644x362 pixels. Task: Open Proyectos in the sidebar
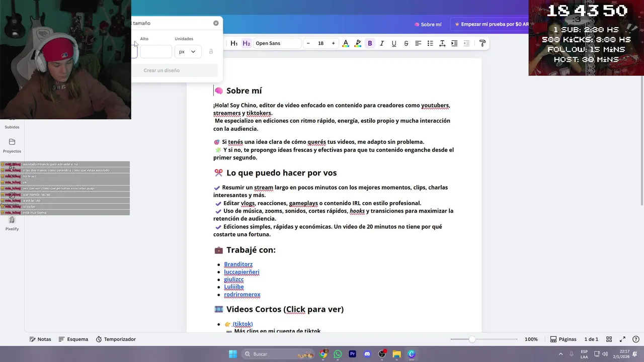click(x=12, y=145)
